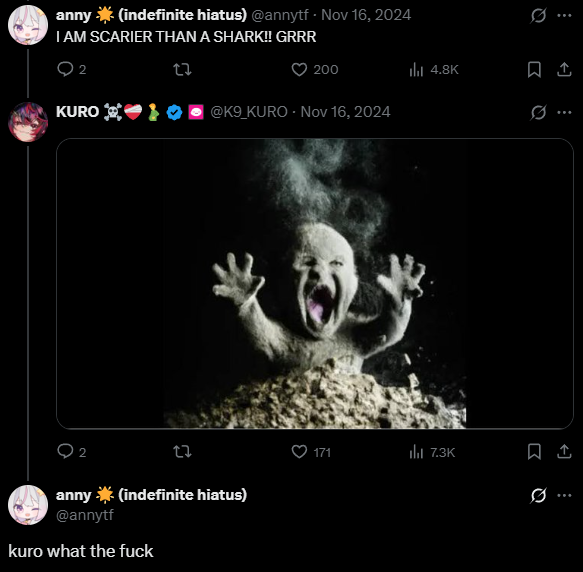Open more options on anny's bottom tweet
Screen dimensions: 583x572
tap(564, 495)
